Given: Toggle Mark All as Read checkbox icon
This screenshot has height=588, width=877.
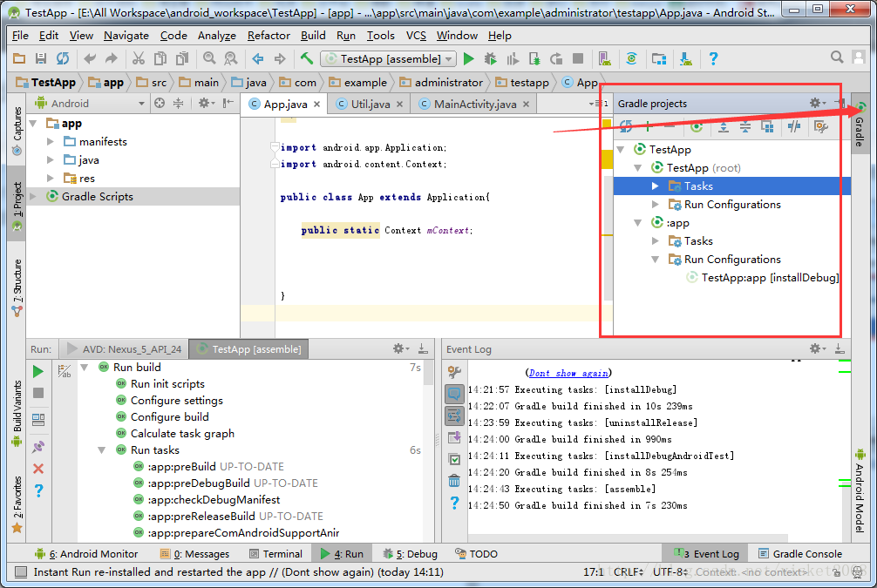Looking at the screenshot, I should pyautogui.click(x=454, y=459).
